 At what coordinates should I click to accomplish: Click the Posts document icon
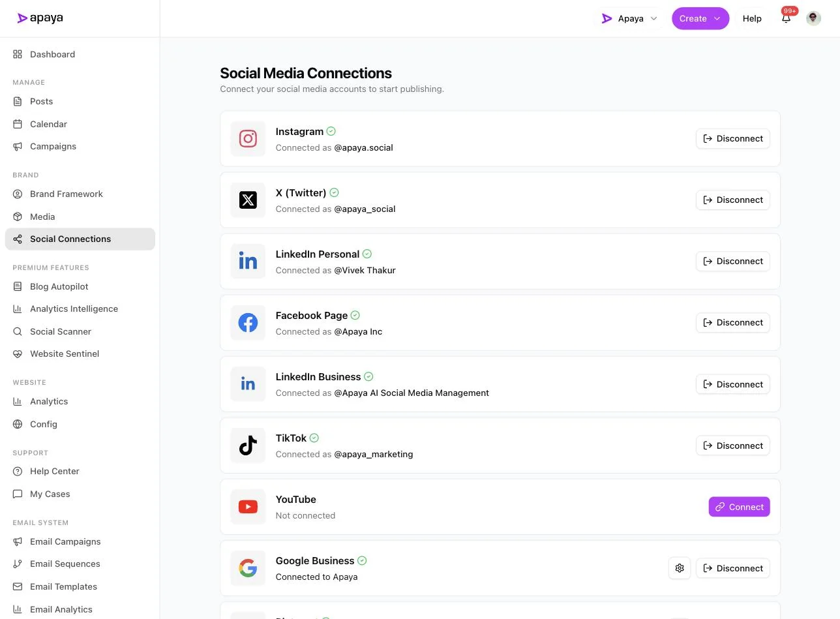coord(18,101)
